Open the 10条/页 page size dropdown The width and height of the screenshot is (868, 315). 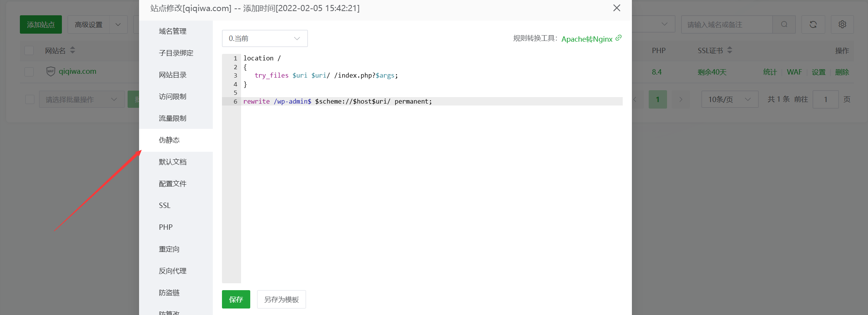(729, 99)
